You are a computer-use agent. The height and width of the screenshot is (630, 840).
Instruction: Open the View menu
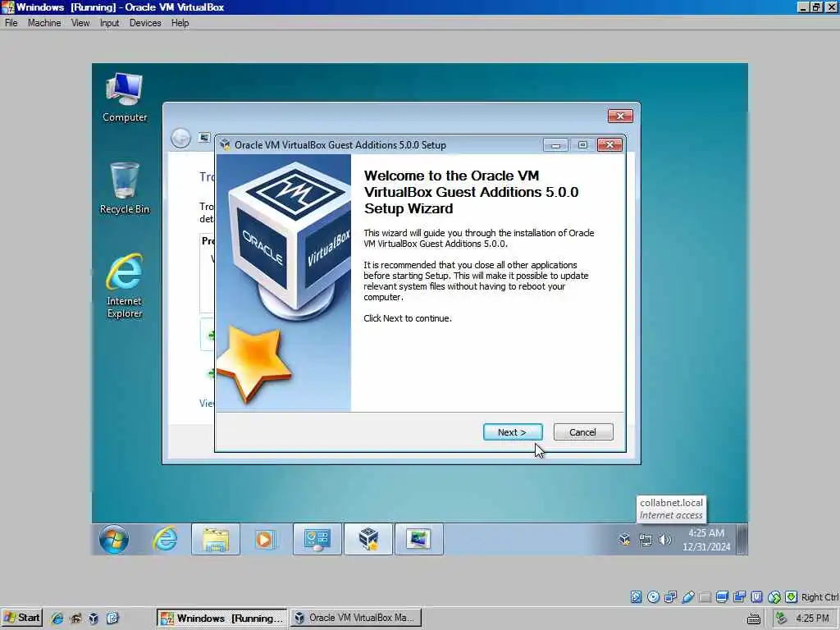click(x=80, y=23)
